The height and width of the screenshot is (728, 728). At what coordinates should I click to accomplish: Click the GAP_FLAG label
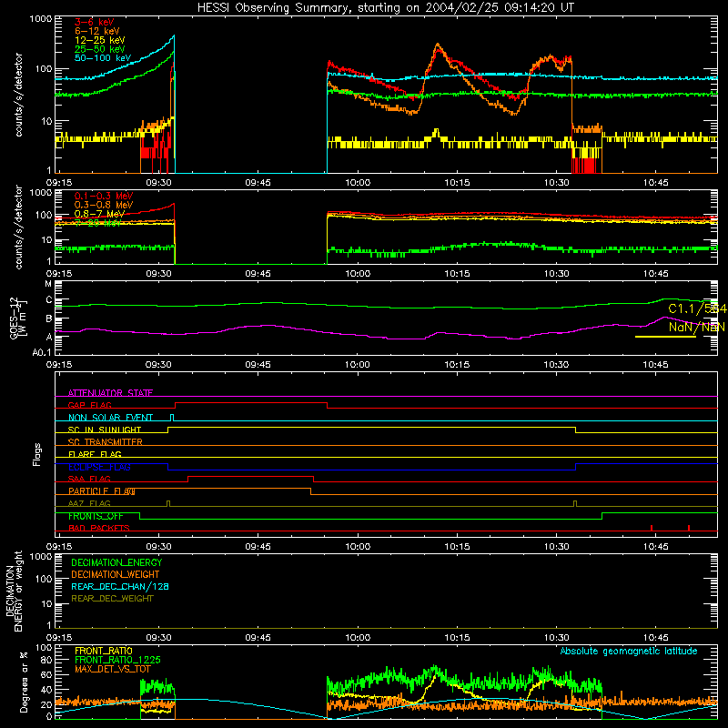tap(89, 405)
